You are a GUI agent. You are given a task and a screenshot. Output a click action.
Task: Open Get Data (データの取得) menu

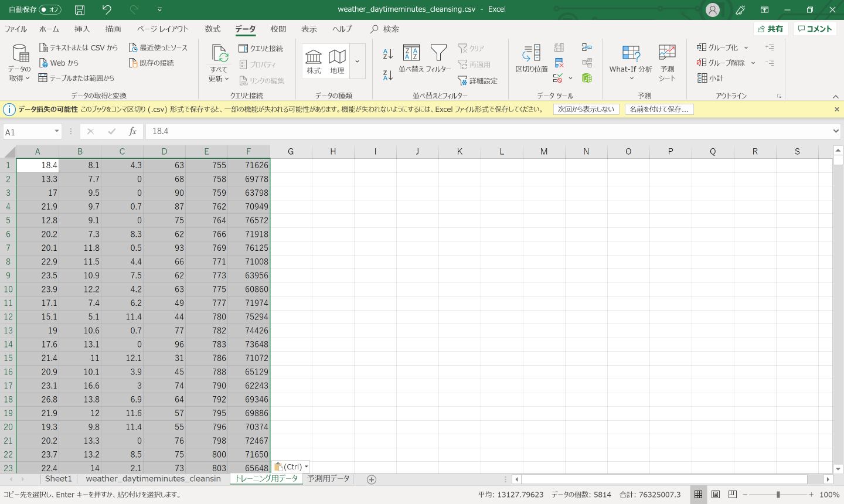pos(19,63)
